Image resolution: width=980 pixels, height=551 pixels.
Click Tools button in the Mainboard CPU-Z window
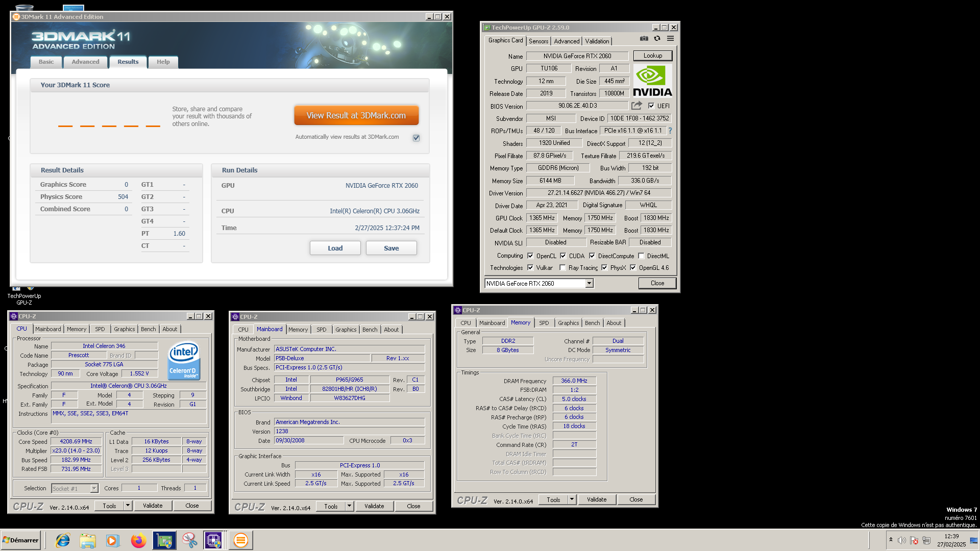click(x=331, y=506)
